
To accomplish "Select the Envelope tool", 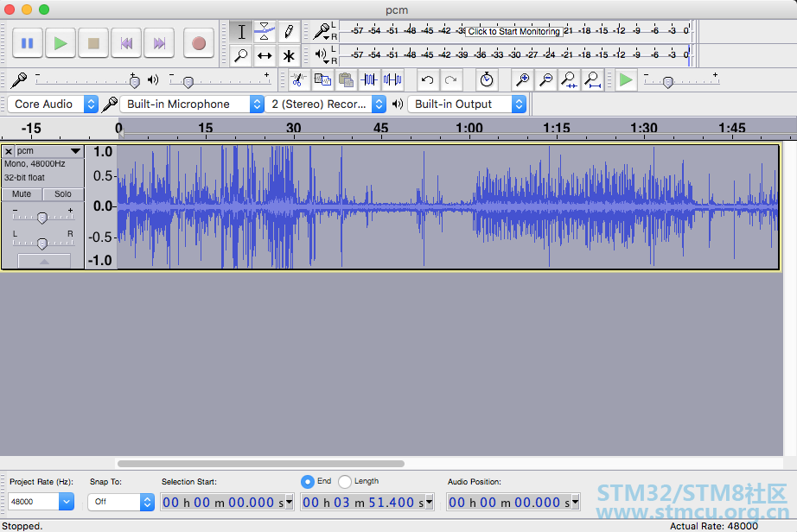I will point(265,32).
